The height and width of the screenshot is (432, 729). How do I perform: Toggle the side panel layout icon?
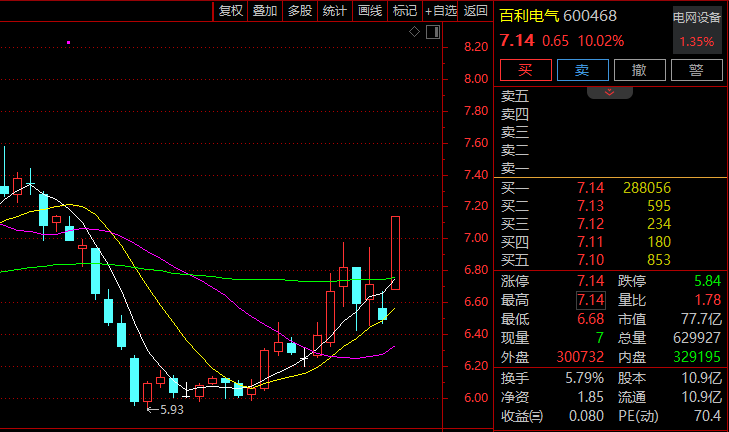pos(433,32)
